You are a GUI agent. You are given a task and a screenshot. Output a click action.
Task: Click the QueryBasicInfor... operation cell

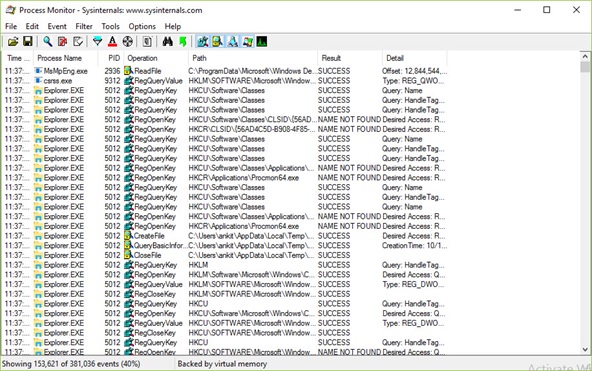(x=160, y=246)
